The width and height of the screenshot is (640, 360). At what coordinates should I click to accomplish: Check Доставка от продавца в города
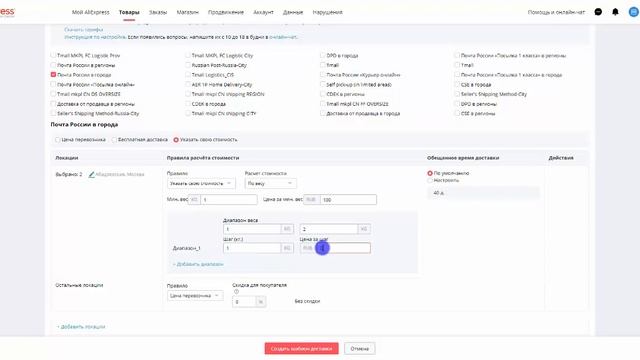coord(322,113)
